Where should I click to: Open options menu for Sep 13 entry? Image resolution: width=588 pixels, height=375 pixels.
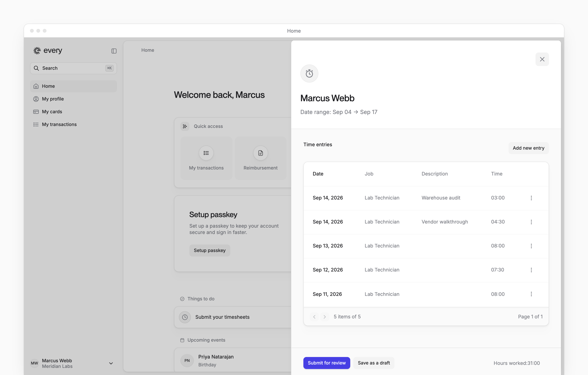click(531, 246)
